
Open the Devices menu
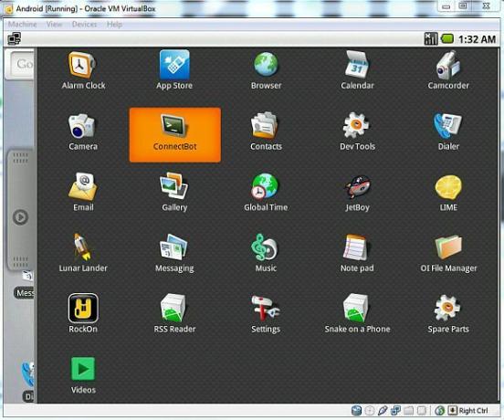[x=84, y=24]
